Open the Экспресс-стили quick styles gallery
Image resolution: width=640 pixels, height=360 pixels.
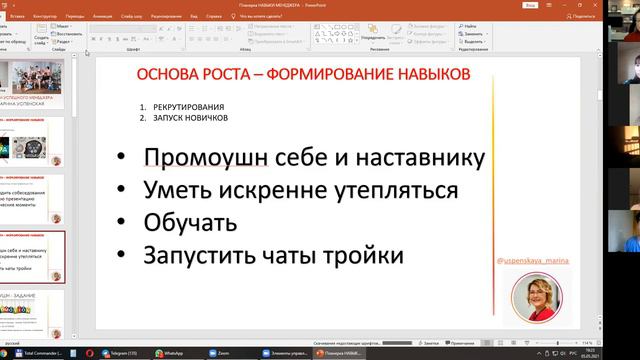[x=395, y=34]
